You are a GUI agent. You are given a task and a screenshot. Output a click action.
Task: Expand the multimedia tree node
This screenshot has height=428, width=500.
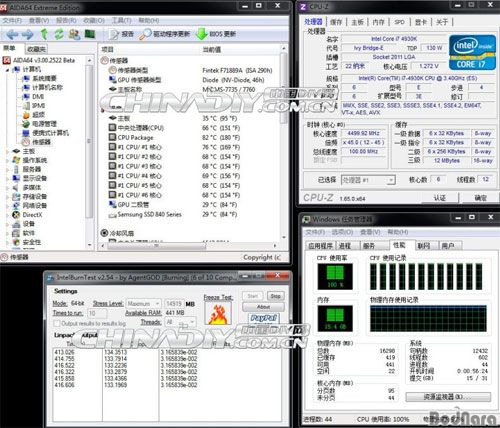click(7, 188)
